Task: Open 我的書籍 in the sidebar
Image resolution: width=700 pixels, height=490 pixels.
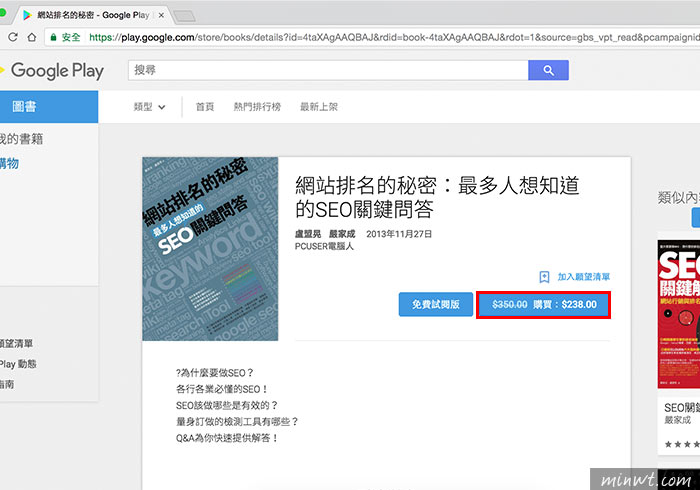Action: pos(21,139)
